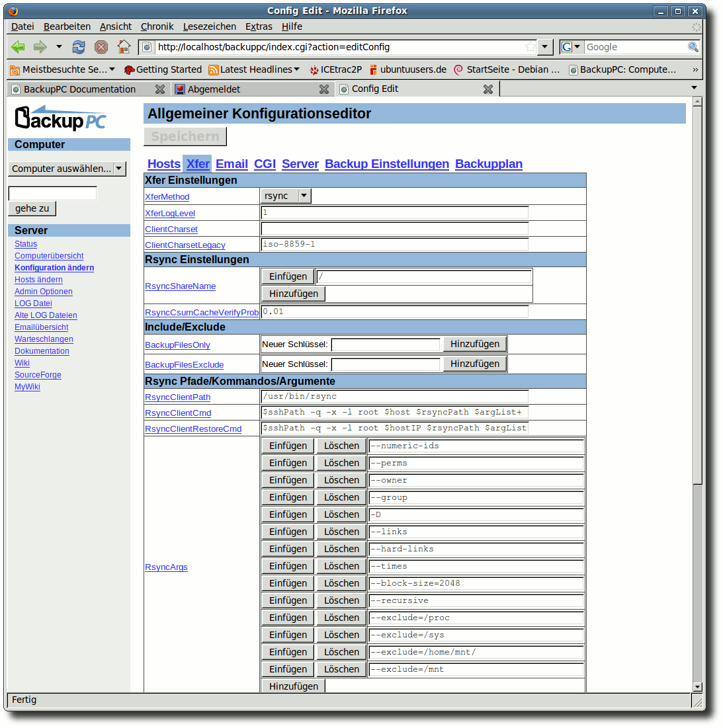Click the Google search magnifier icon

coord(693,47)
